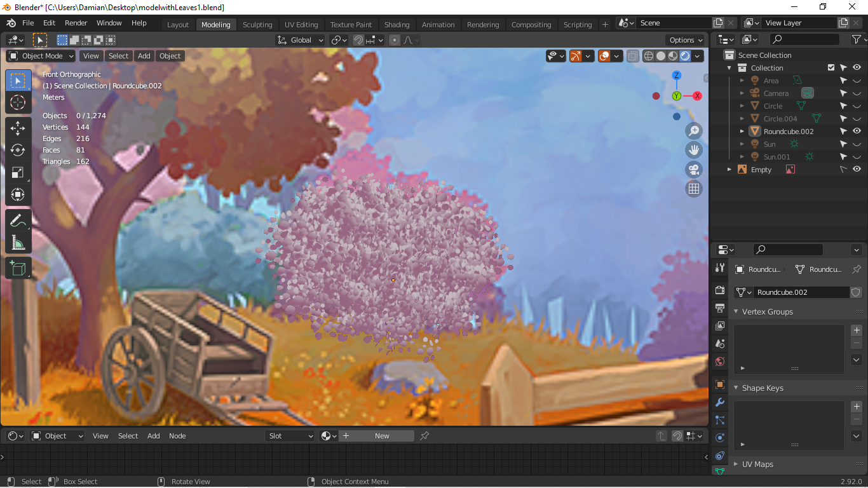
Task: Click the X axis on navigation gizmo
Action: tap(697, 96)
